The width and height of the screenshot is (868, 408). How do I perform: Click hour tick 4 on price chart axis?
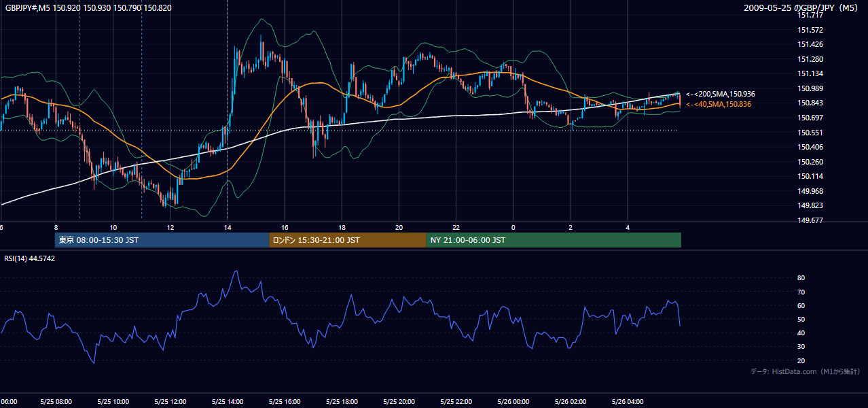(628, 227)
